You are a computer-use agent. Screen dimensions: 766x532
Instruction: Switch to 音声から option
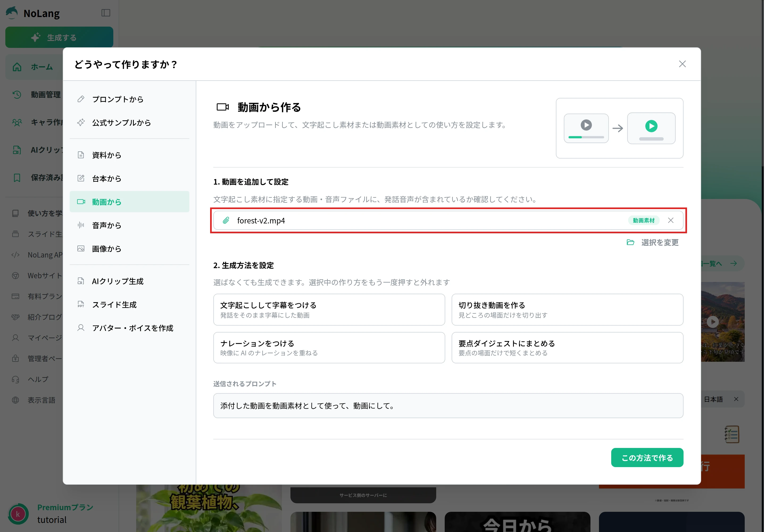point(129,225)
